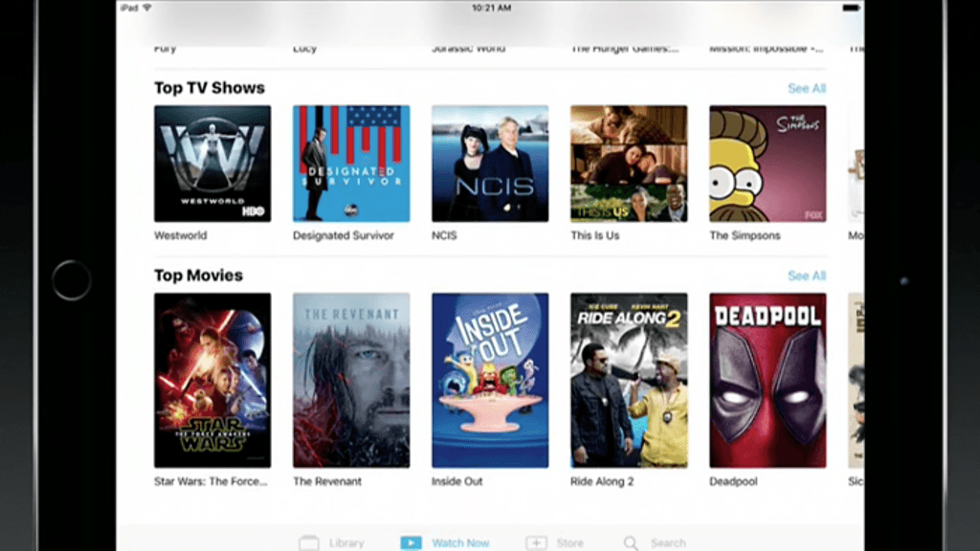Open the Store tab icon
Viewport: 980px width, 551px height.
[x=536, y=542]
